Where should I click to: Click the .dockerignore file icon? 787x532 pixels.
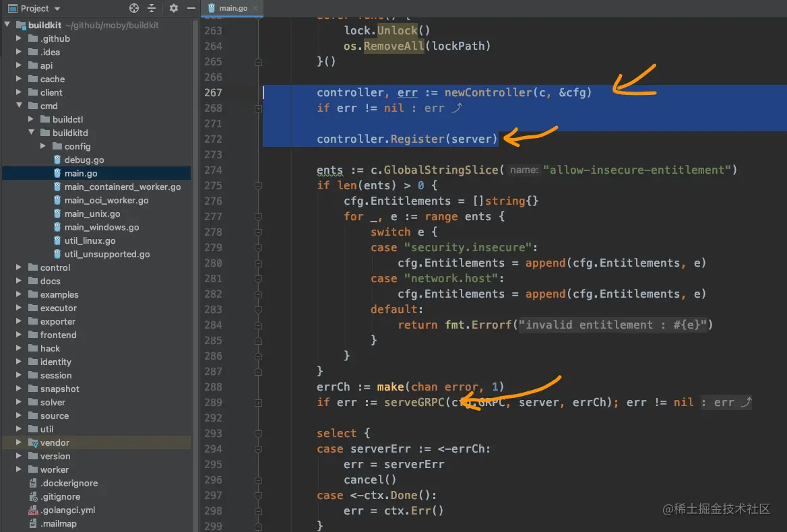coord(32,483)
